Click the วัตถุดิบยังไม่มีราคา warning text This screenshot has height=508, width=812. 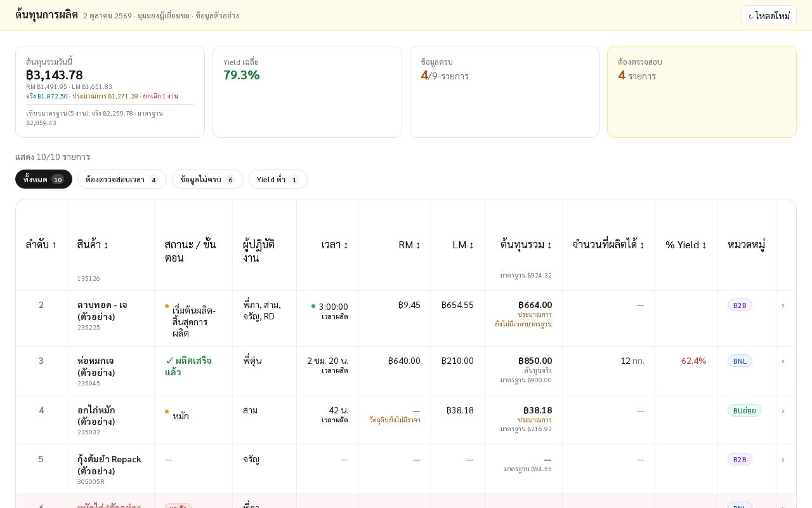click(x=395, y=420)
